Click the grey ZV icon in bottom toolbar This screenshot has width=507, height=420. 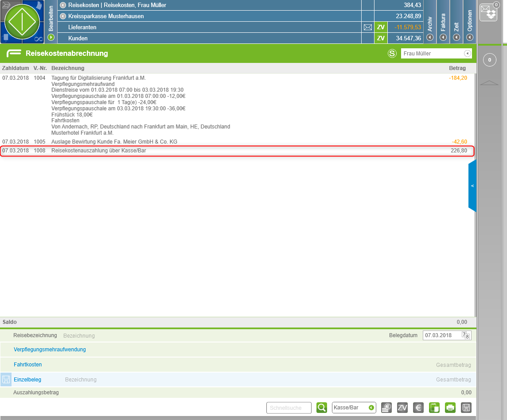(x=402, y=408)
